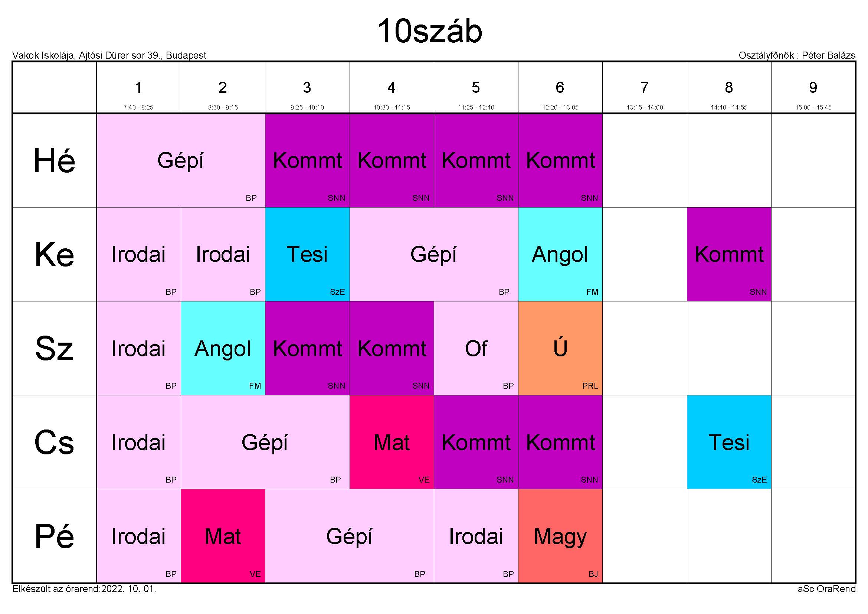Click Friday's Mat lesson cell
Viewport: 868px width, 614px height.
(x=223, y=536)
